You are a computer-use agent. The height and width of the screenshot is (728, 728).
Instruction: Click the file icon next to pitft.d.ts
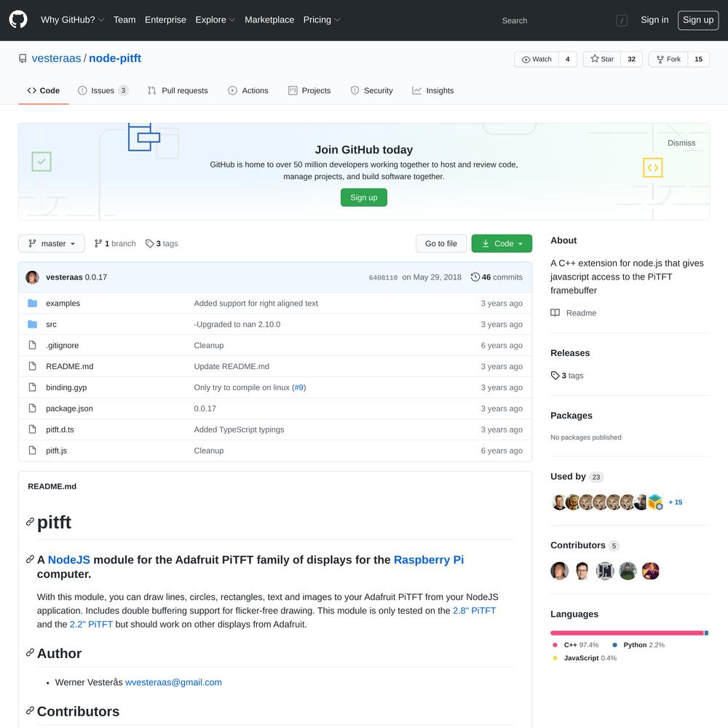[33, 430]
